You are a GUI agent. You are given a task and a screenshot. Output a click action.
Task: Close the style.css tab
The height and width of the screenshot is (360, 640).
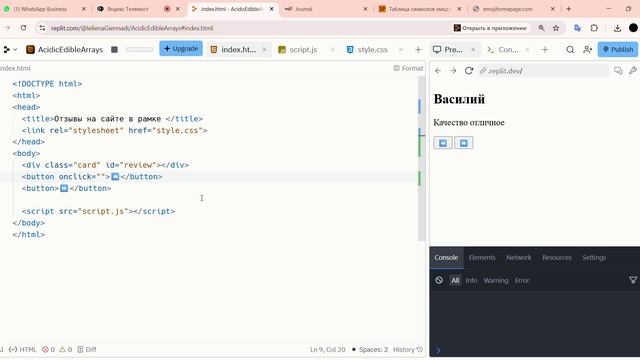coord(401,49)
